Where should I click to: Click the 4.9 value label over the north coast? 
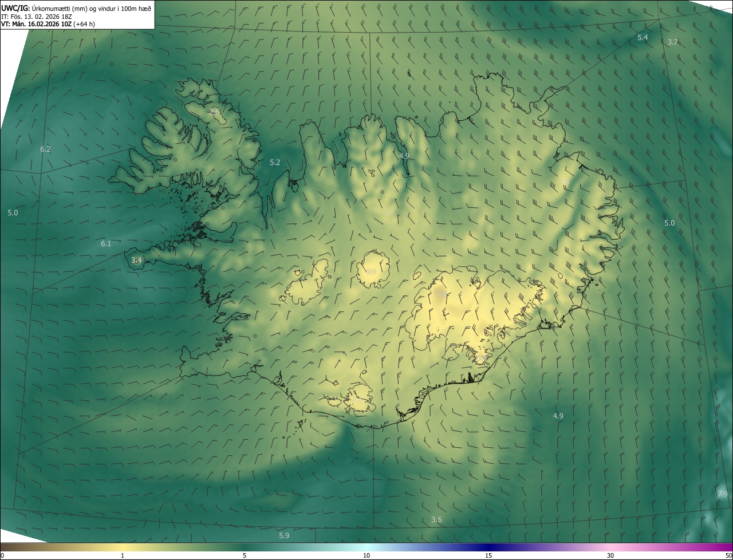click(x=404, y=156)
